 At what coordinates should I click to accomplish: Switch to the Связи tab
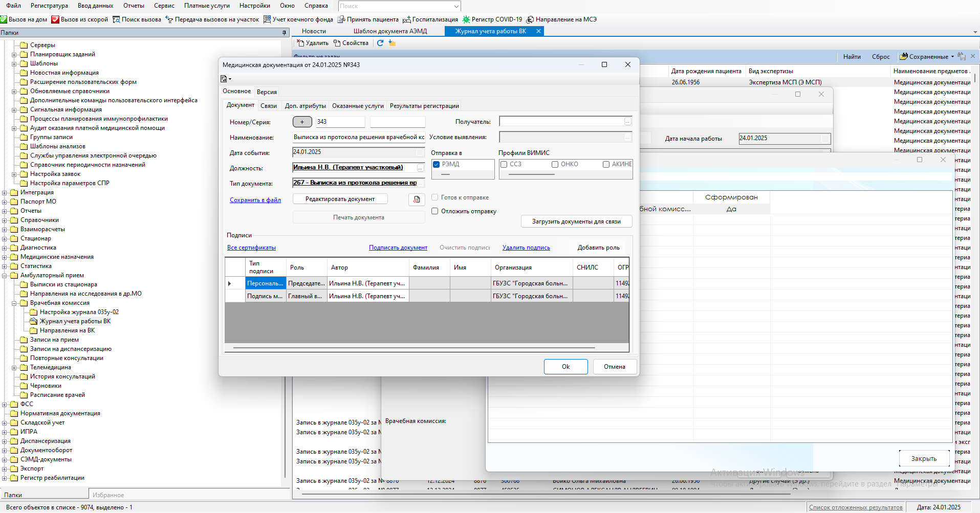pyautogui.click(x=269, y=106)
